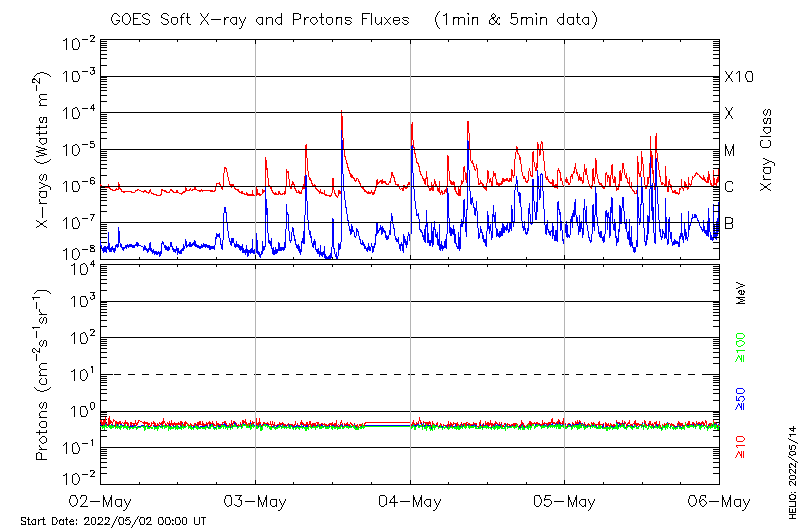Click the highest red X-ray peak on 03-May

click(341, 112)
